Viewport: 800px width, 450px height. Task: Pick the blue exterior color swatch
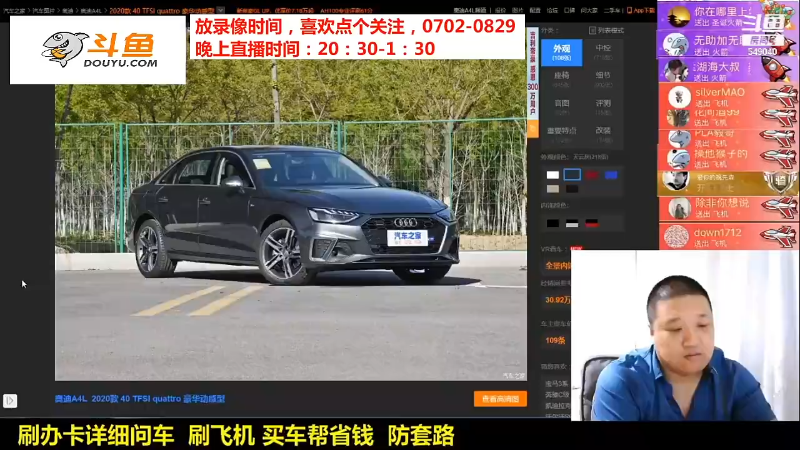611,175
